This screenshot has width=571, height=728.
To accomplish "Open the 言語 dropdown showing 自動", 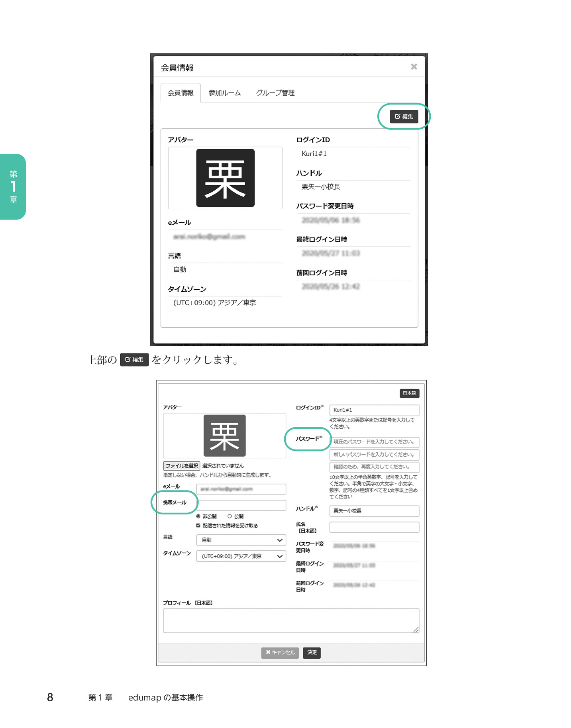I will [x=241, y=540].
